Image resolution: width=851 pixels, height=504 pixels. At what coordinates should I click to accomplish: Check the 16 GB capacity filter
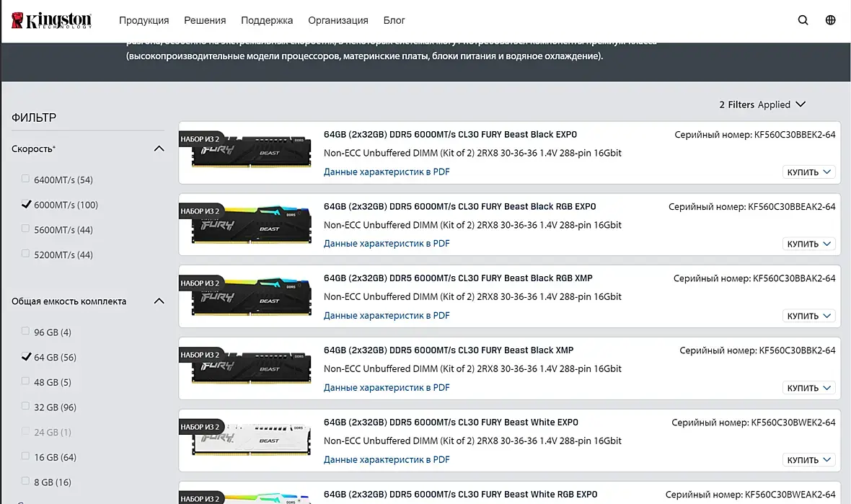click(x=25, y=456)
